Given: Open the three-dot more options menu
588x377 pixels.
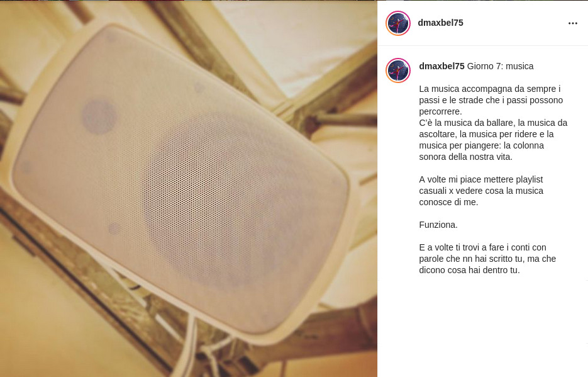Looking at the screenshot, I should pyautogui.click(x=573, y=23).
